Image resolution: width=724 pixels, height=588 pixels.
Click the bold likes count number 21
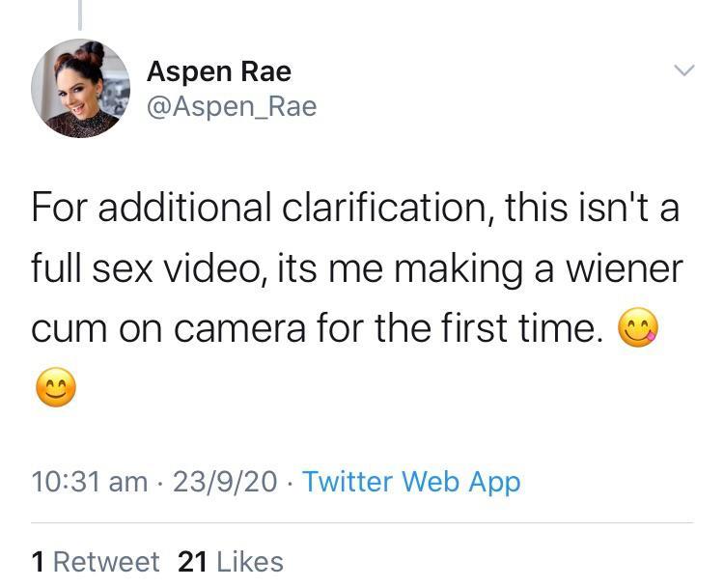pos(193,561)
